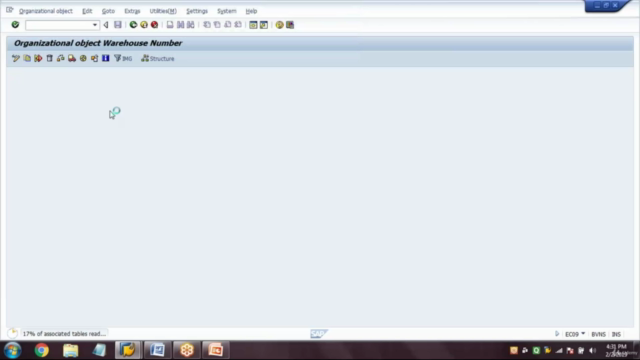Click the Save diskette icon
Viewport: 640px width, 360px height.
118,25
